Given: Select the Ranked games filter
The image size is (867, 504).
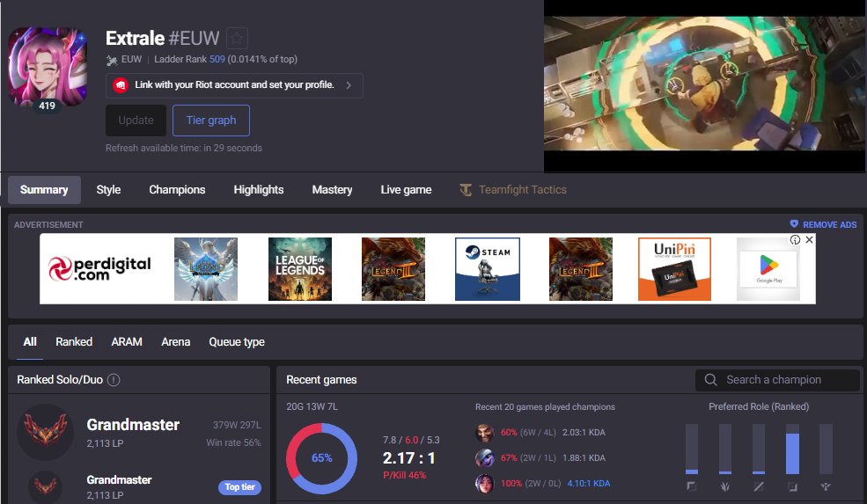Looking at the screenshot, I should (74, 342).
